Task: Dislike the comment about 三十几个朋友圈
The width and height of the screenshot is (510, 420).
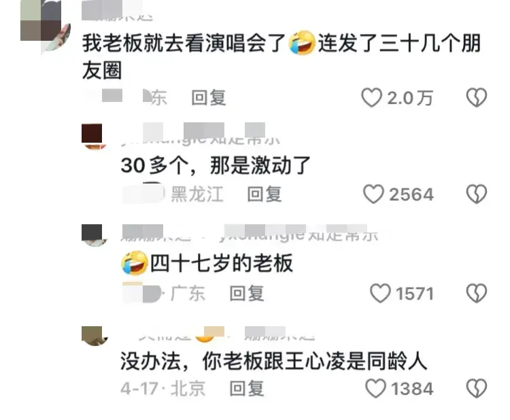Action: pyautogui.click(x=477, y=97)
